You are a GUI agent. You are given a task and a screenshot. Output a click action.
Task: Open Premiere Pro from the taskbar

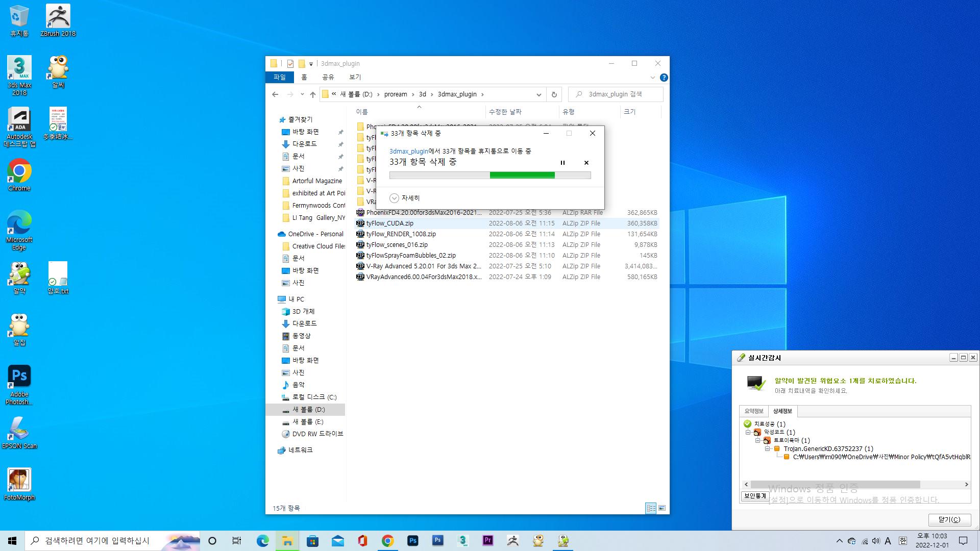coord(487,540)
